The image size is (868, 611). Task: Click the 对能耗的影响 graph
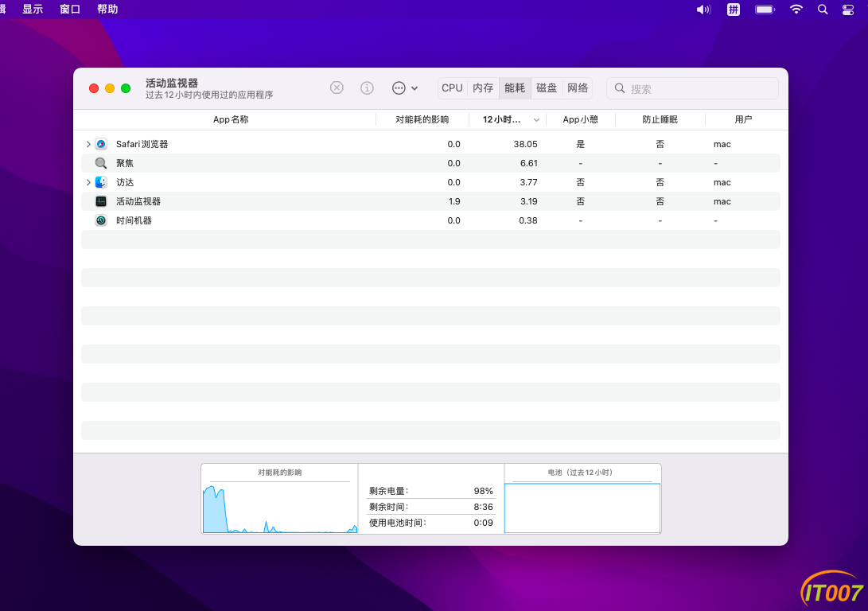(x=279, y=508)
